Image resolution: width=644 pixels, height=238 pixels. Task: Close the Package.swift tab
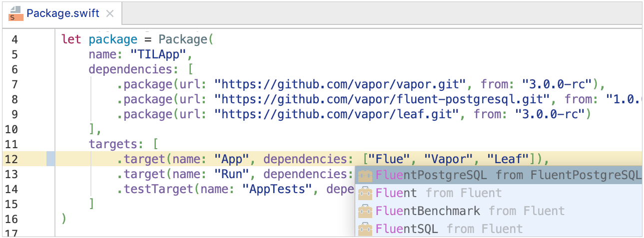[110, 14]
